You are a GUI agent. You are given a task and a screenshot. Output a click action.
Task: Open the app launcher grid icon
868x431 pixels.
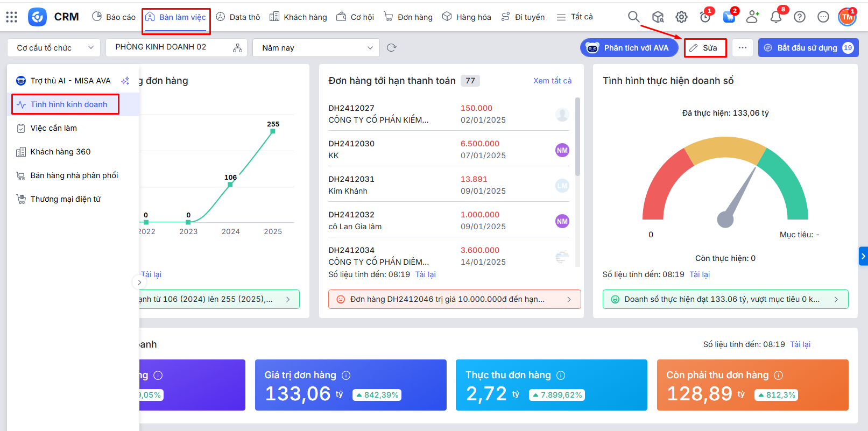[x=11, y=17]
